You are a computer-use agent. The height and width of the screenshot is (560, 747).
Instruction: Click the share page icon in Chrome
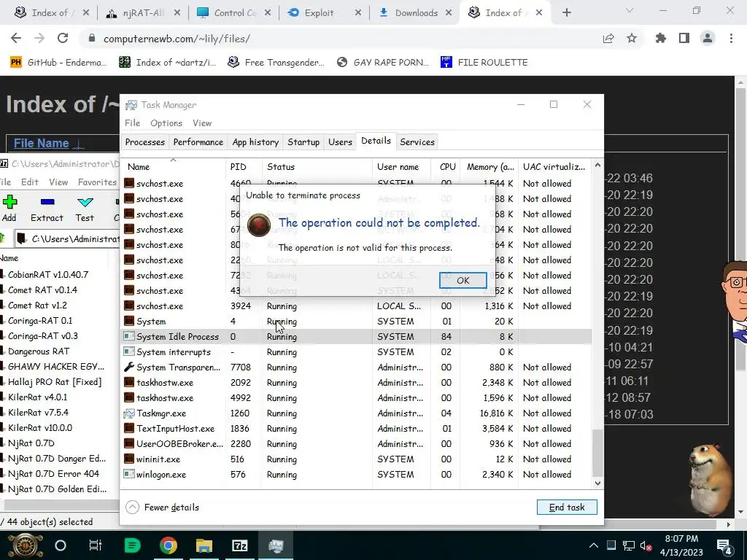coord(608,39)
